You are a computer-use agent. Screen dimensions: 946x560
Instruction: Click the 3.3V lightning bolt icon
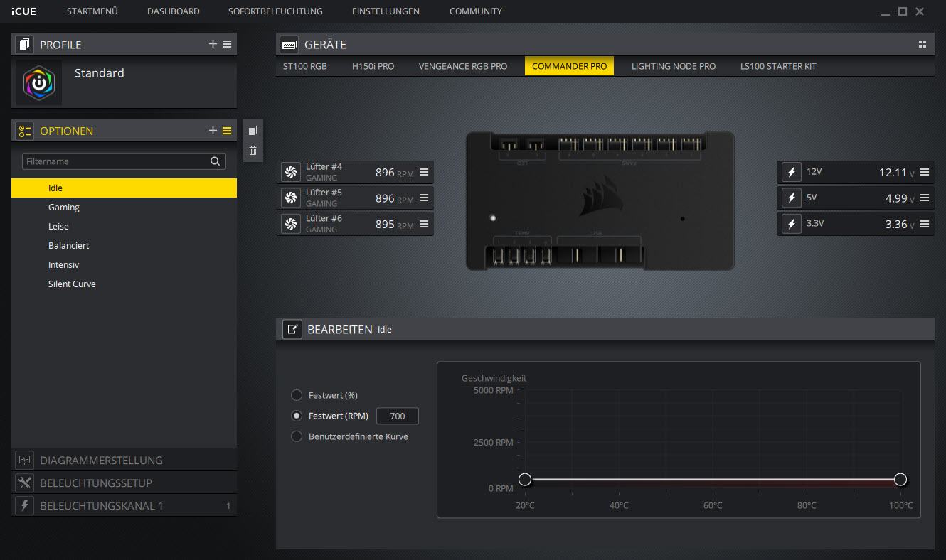[x=791, y=224]
